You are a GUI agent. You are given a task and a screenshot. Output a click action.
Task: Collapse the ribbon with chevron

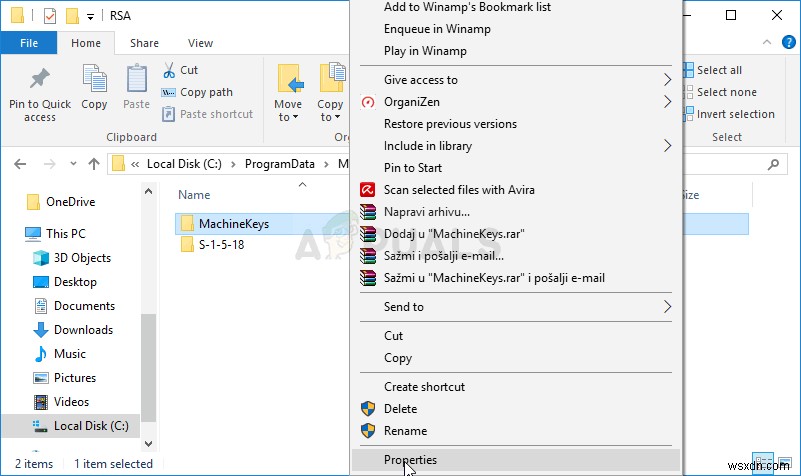[x=767, y=42]
